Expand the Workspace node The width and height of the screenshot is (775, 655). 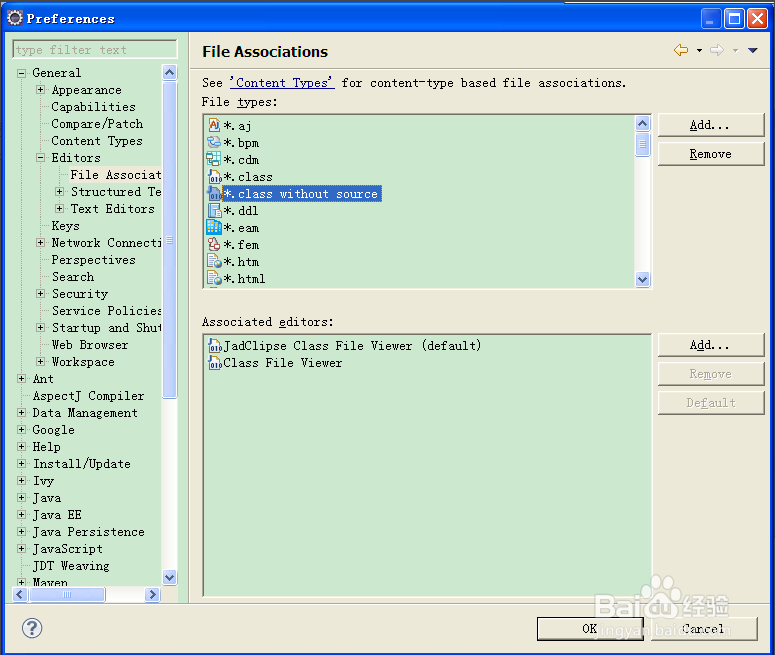click(x=41, y=361)
